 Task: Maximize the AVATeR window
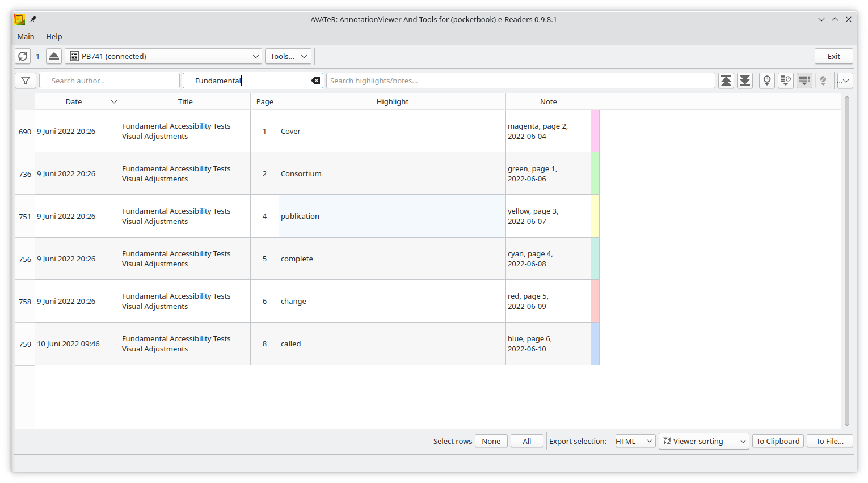pyautogui.click(x=835, y=19)
